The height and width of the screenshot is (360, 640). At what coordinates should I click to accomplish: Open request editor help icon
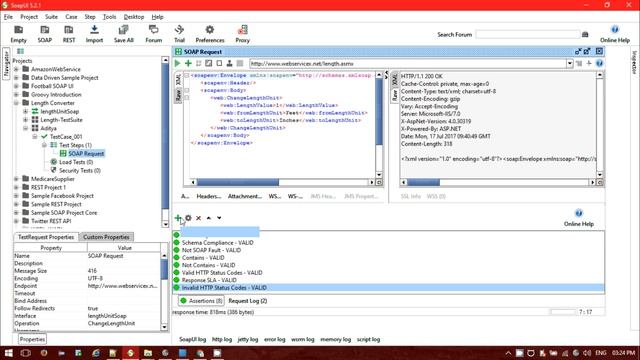[x=599, y=63]
